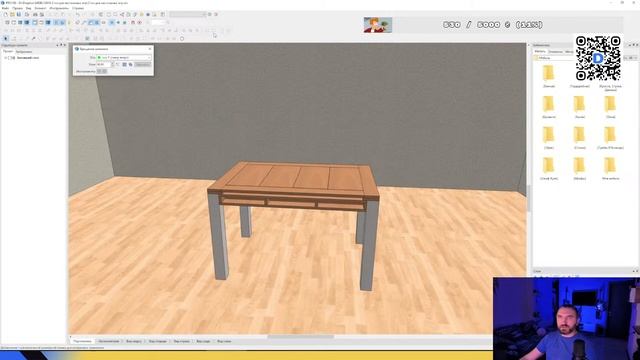Image resolution: width=640 pixels, height=360 pixels.
Task: Switch to the second tab in the left panel
Action: click(x=24, y=52)
